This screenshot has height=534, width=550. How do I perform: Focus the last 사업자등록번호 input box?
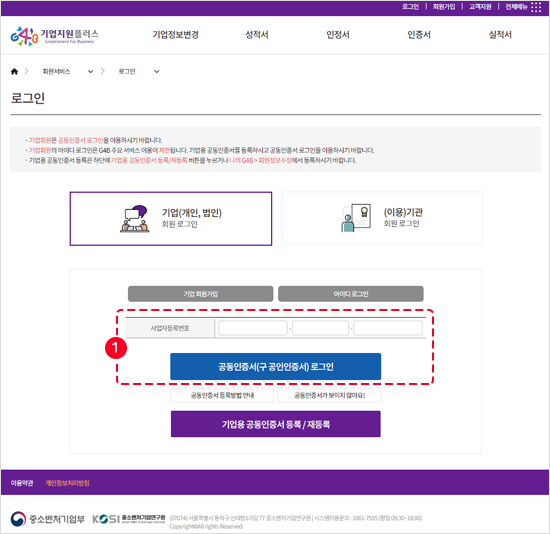point(388,328)
